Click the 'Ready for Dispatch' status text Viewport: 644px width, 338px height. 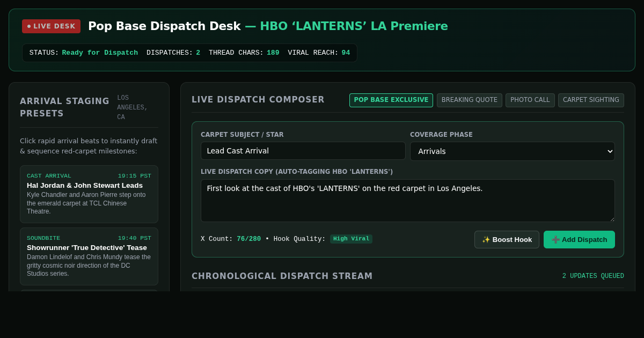point(100,53)
